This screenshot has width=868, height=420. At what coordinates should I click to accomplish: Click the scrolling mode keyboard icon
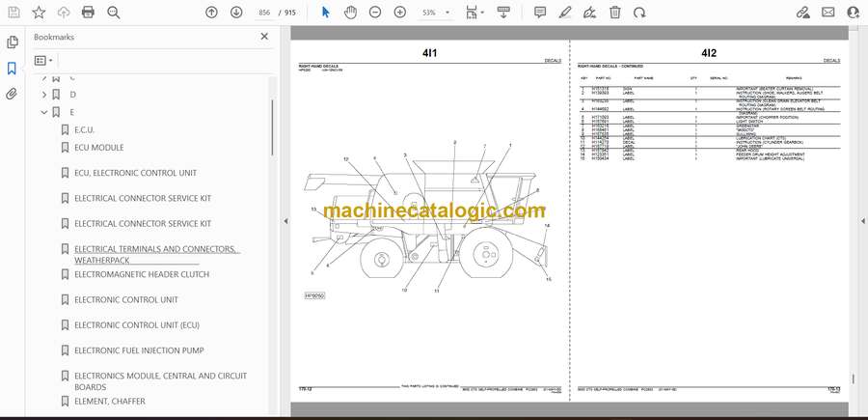[503, 13]
